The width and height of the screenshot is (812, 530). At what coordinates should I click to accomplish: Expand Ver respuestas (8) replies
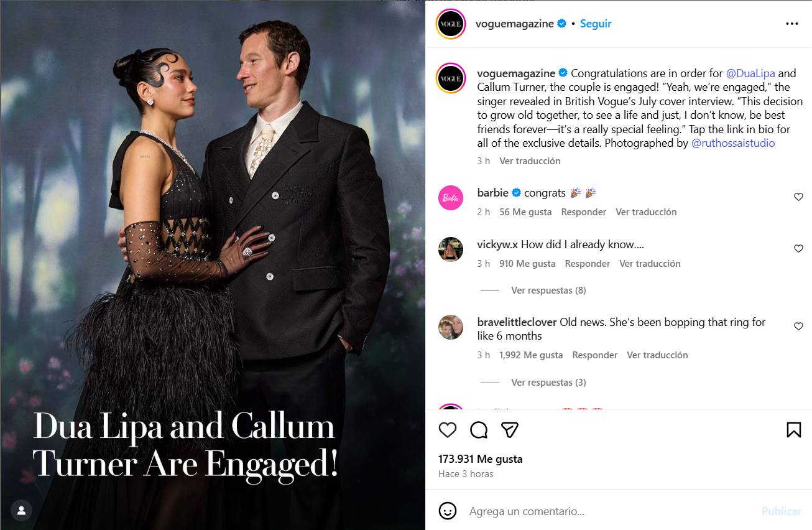[x=548, y=291]
